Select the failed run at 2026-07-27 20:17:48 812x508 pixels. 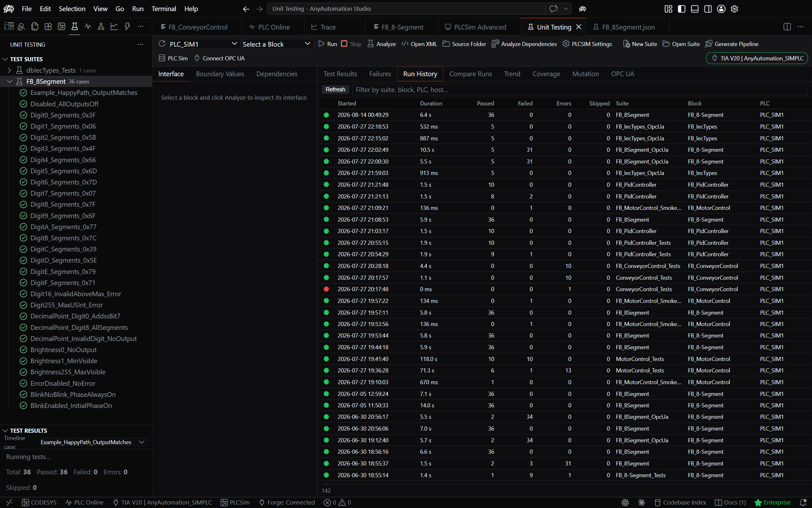[x=564, y=289]
